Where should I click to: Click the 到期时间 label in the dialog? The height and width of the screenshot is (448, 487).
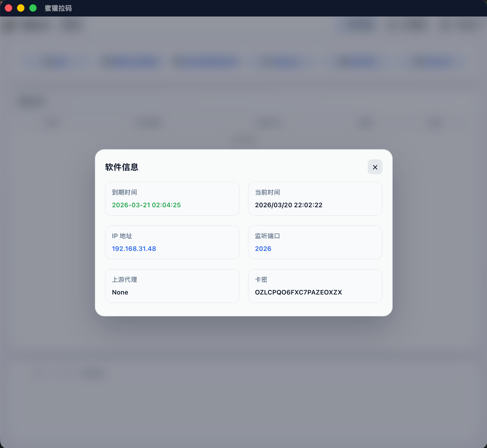[124, 192]
